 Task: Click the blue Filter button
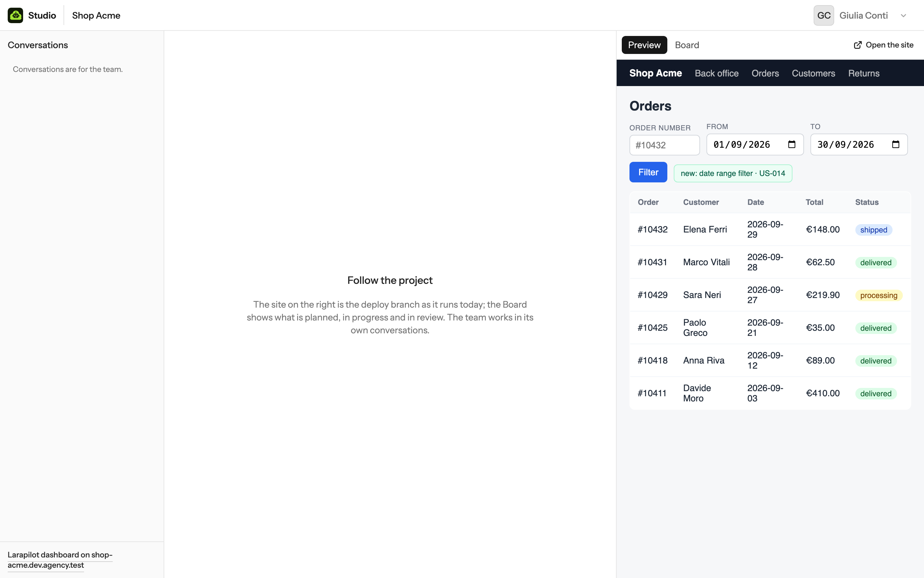pyautogui.click(x=648, y=172)
